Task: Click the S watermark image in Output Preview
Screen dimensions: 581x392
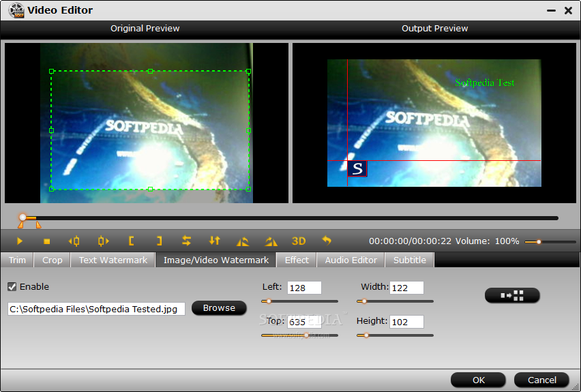Action: tap(357, 168)
